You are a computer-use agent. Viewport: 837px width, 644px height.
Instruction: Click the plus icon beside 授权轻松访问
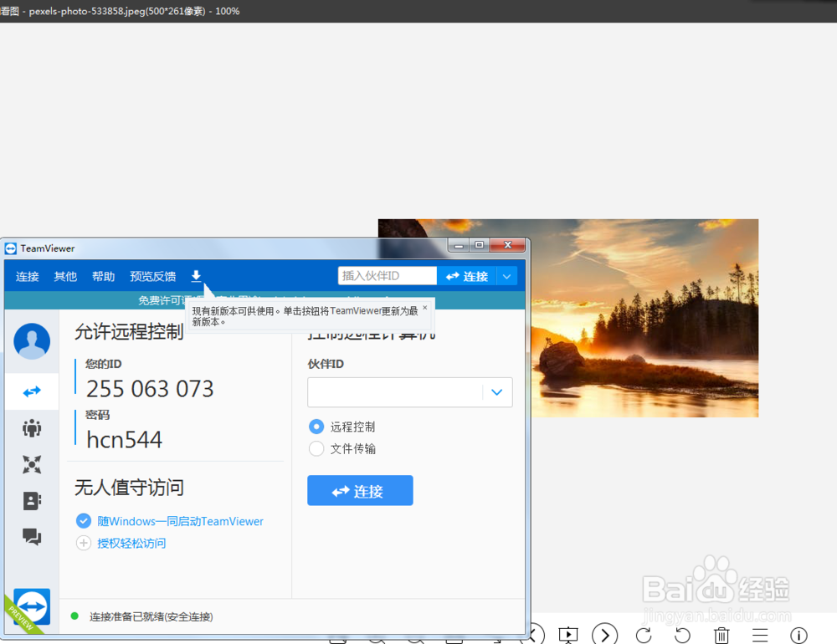(x=84, y=543)
